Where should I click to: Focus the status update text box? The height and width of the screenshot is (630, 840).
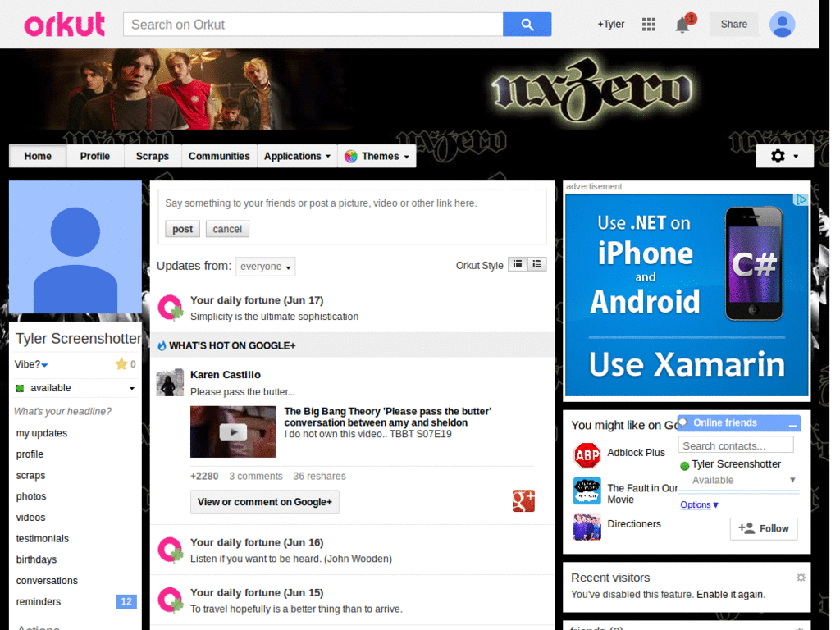coord(352,203)
